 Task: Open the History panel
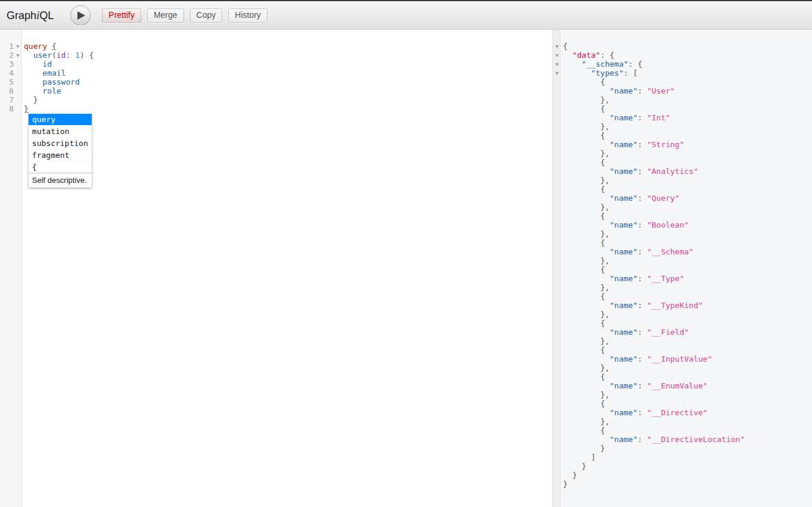coord(247,15)
